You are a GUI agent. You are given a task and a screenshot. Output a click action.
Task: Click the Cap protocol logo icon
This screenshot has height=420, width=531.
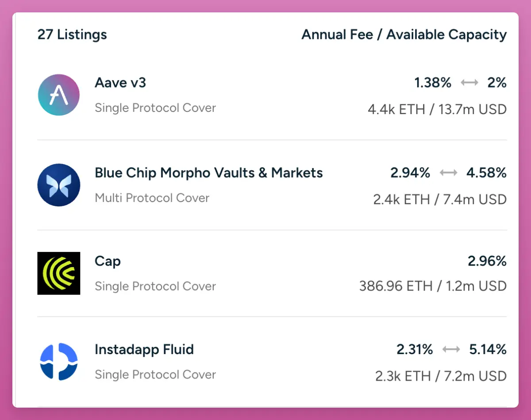click(59, 273)
